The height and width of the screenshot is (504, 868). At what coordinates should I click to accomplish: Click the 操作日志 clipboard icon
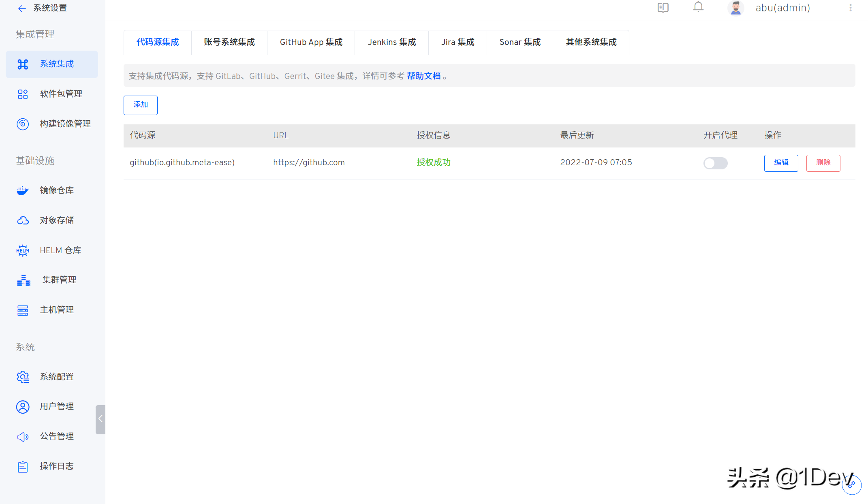click(x=23, y=467)
